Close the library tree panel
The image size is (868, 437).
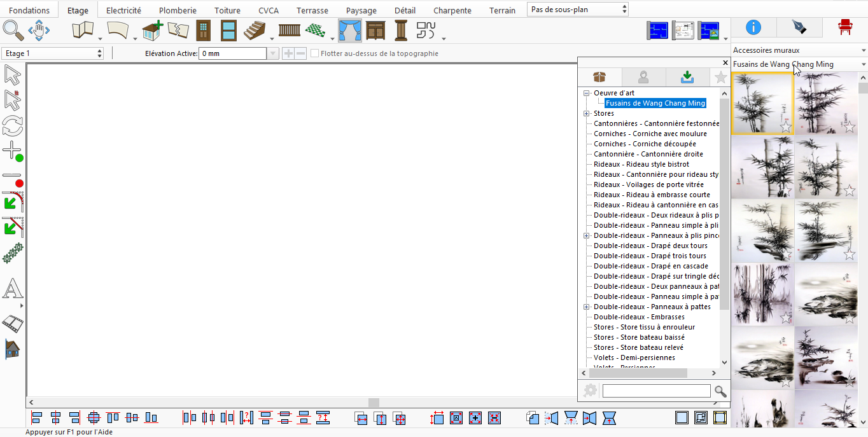click(725, 62)
